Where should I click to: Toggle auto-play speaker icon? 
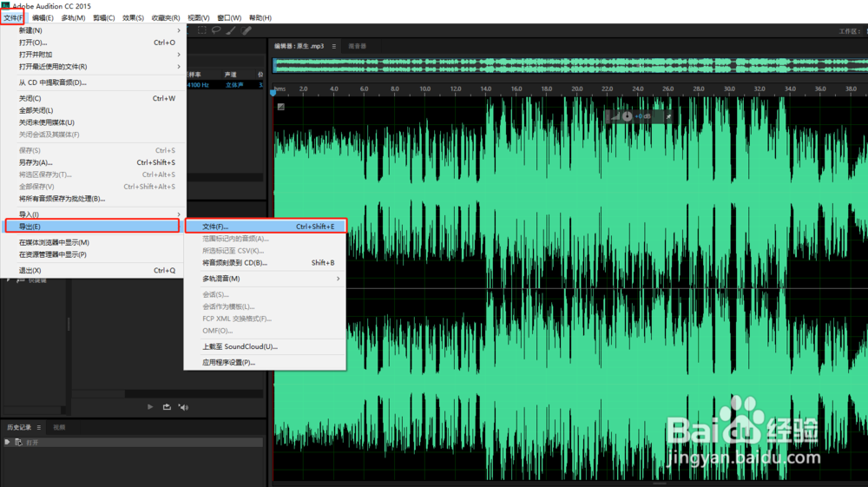183,407
